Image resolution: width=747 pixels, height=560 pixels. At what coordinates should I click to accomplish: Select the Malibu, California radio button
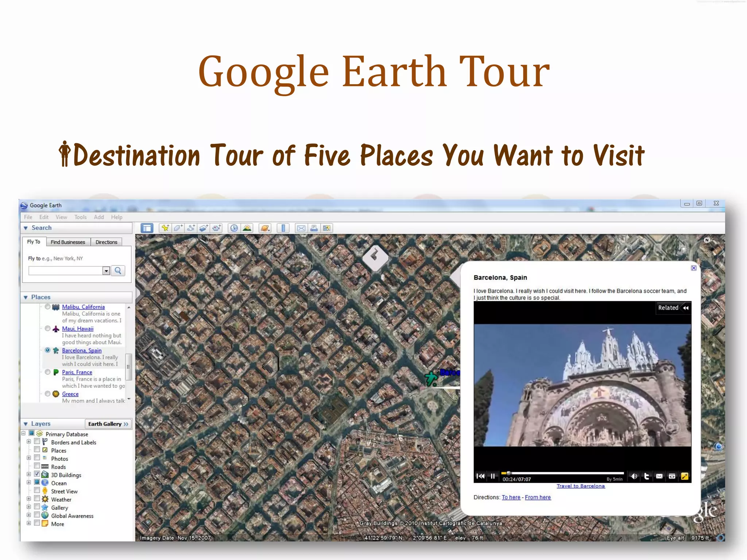coord(47,307)
